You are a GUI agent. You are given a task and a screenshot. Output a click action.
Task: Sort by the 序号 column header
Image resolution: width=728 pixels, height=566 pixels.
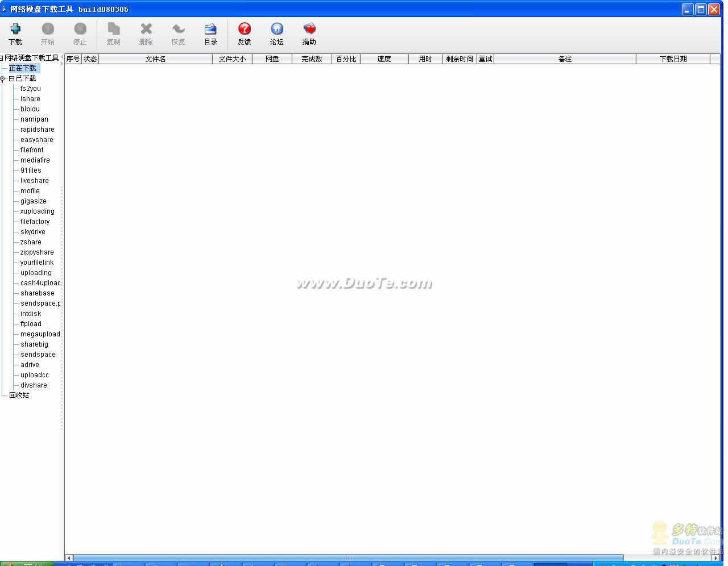(x=73, y=59)
